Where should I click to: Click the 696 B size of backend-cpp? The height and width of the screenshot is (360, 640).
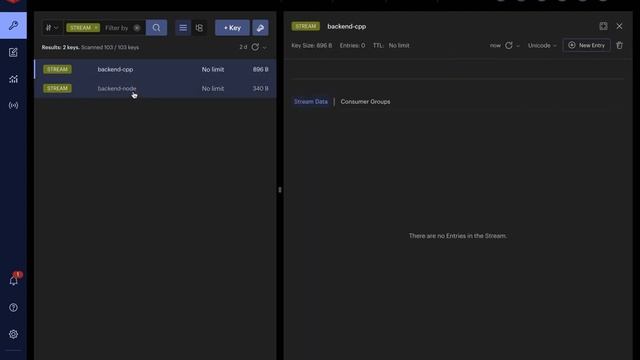pos(260,69)
